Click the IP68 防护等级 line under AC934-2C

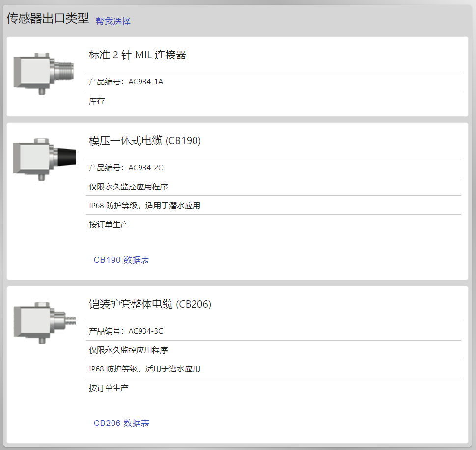click(144, 206)
